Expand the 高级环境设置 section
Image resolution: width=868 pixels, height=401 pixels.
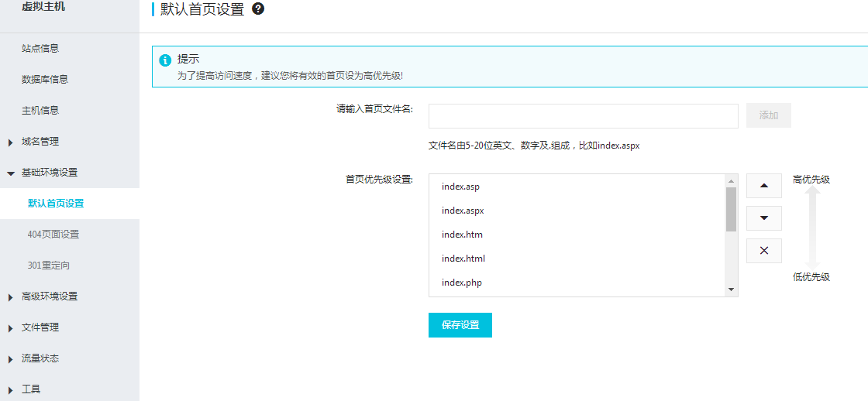(x=49, y=296)
